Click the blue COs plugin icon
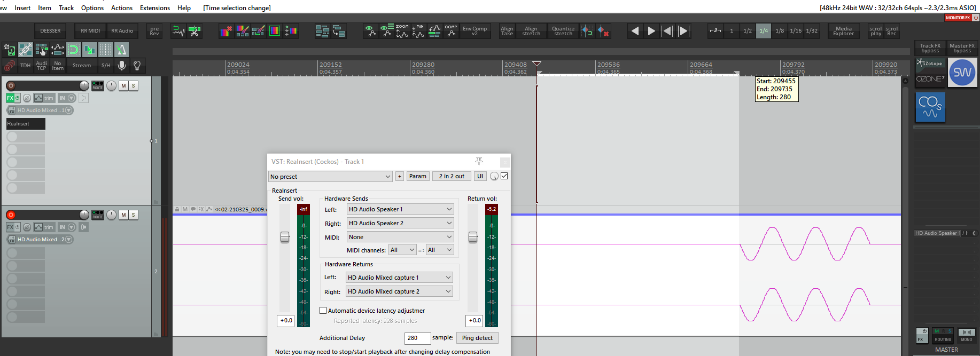980x356 pixels. [x=930, y=107]
